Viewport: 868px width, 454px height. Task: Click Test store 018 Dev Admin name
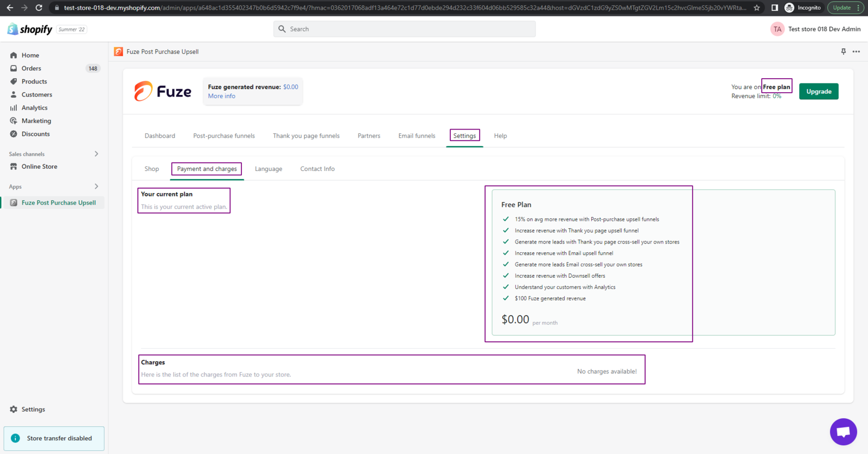tap(824, 29)
